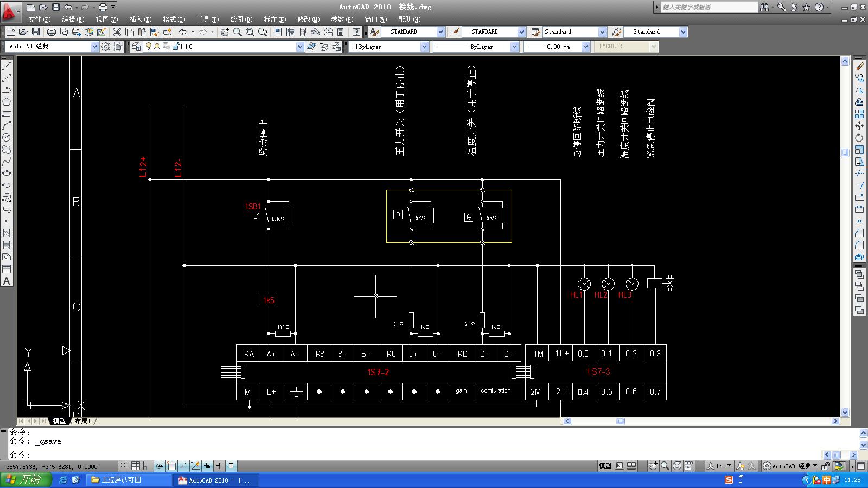Switch to the 布局1 layout tab

(x=82, y=421)
